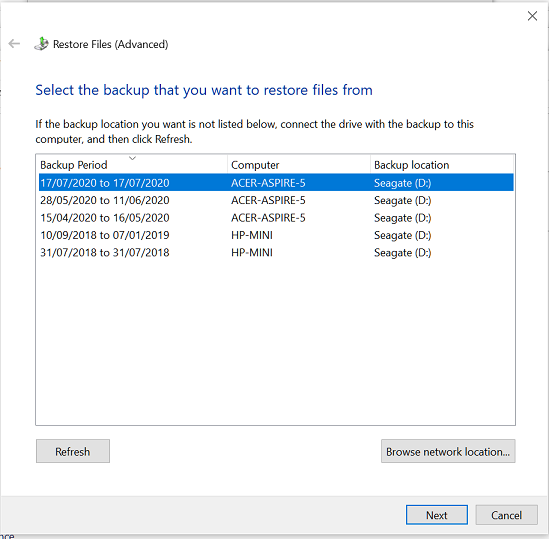Click ACER-ASPIRE-5 in 15/04/2020 row
549x539 pixels.
[268, 218]
